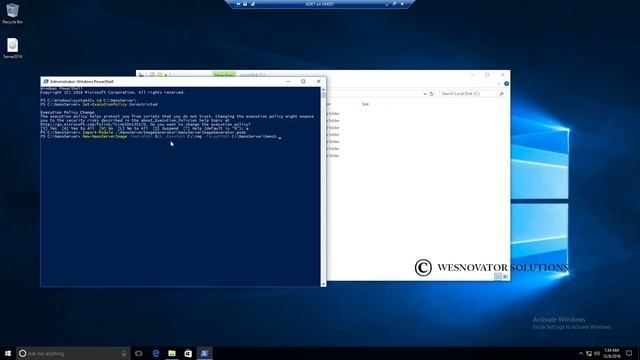Close the VM connection bar session
Image resolution: width=640 pixels, height=360 pixels.
click(x=402, y=4)
